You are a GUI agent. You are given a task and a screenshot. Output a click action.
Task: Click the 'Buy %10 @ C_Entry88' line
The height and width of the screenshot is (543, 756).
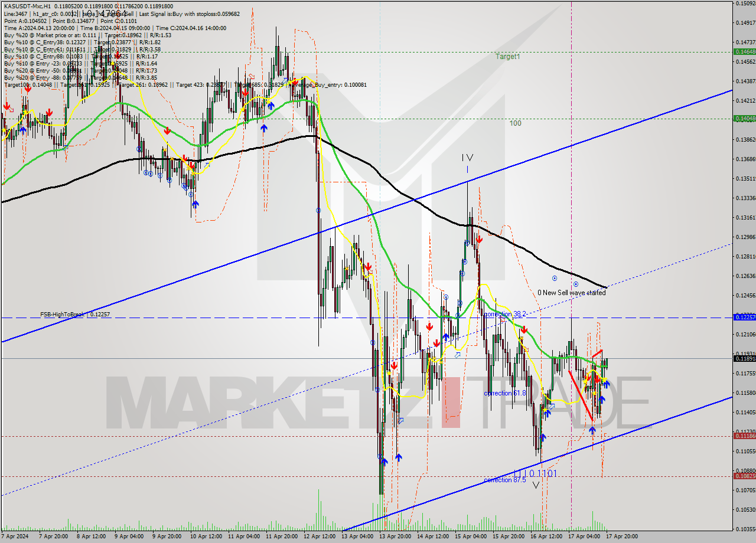[80, 56]
